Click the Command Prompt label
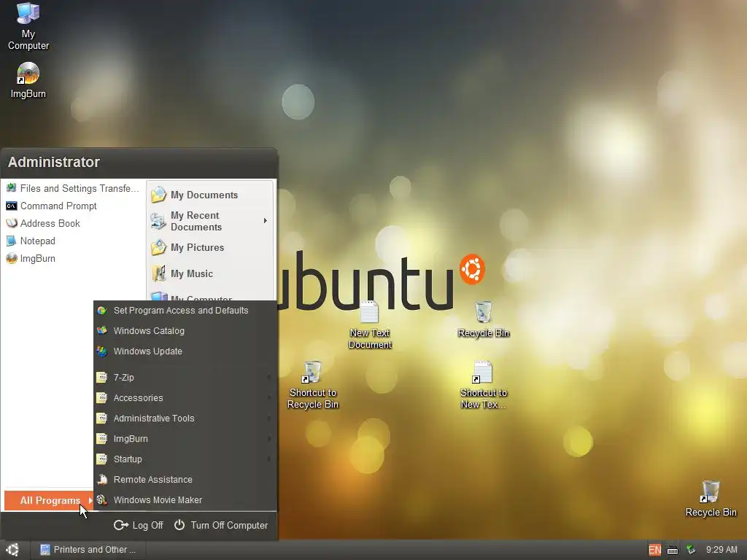This screenshot has height=560, width=747. pos(58,206)
